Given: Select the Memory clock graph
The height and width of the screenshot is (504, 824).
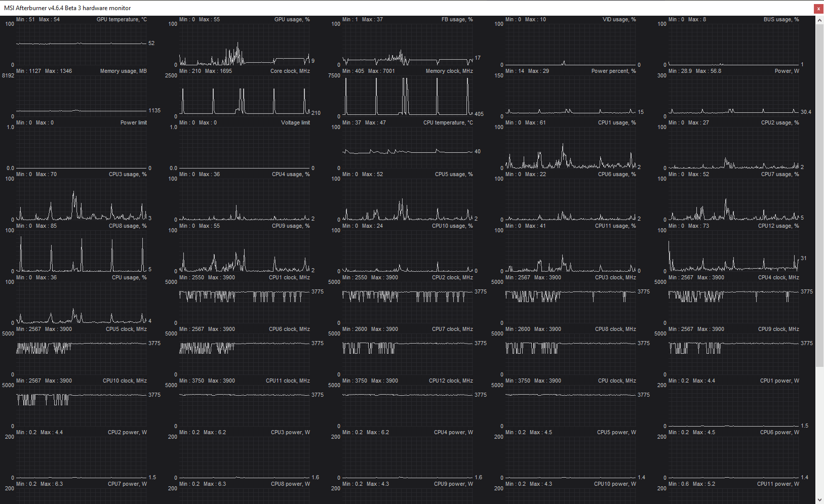Looking at the screenshot, I should 408,96.
